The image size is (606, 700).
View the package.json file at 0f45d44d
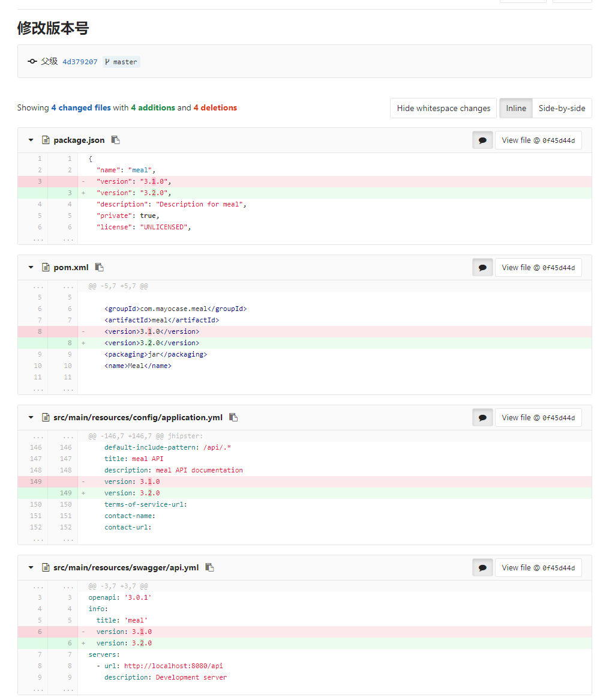click(538, 140)
